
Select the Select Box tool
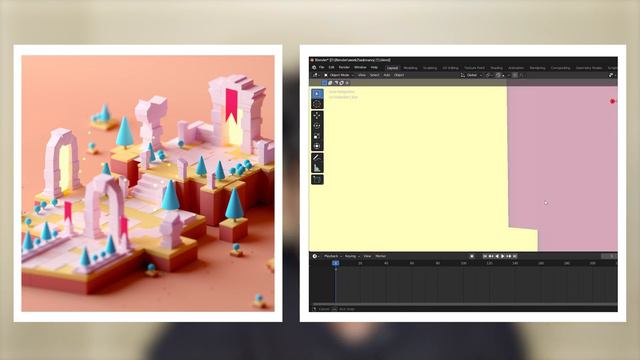point(317,94)
